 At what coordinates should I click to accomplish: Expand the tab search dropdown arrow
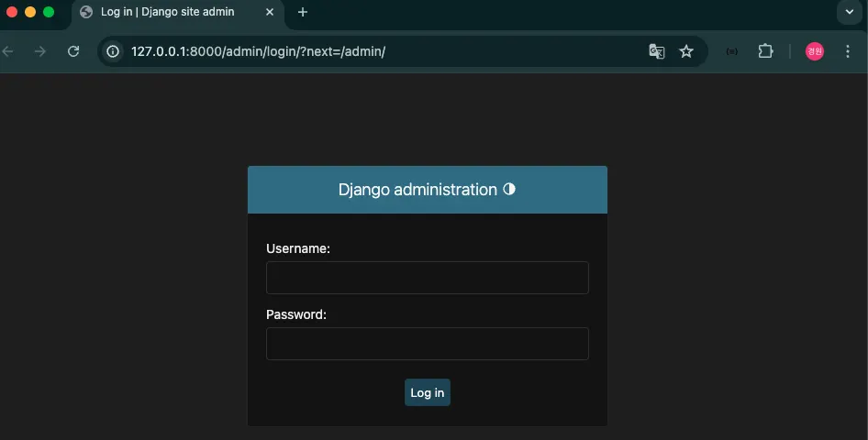click(x=849, y=12)
